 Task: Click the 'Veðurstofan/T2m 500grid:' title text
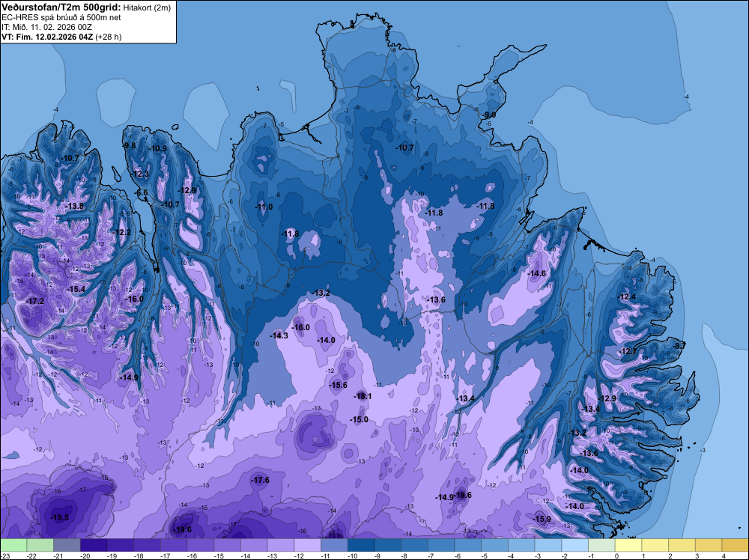[61, 7]
